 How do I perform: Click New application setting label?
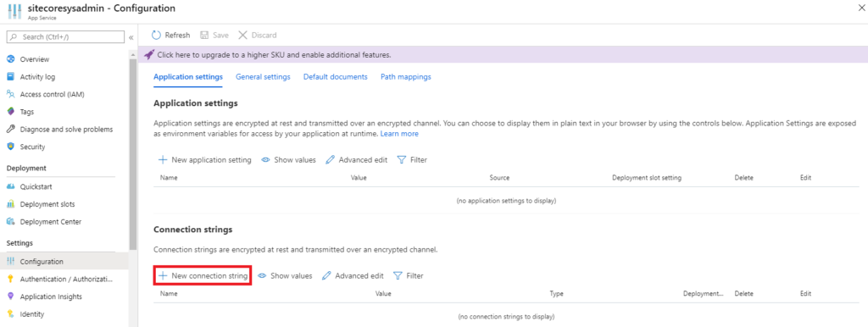click(x=211, y=160)
